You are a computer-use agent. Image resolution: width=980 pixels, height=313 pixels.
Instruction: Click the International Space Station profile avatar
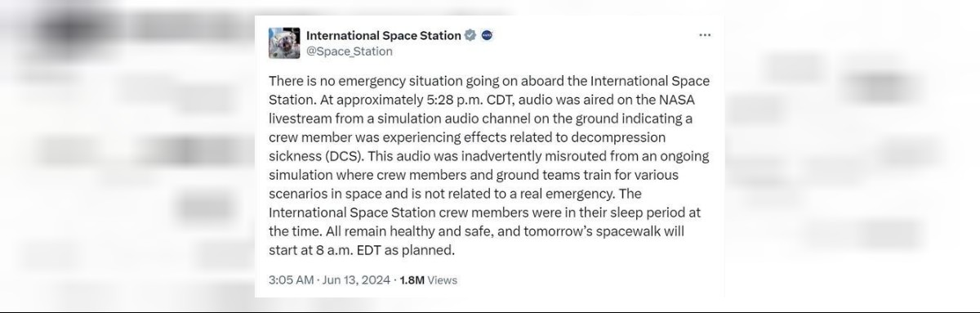283,42
